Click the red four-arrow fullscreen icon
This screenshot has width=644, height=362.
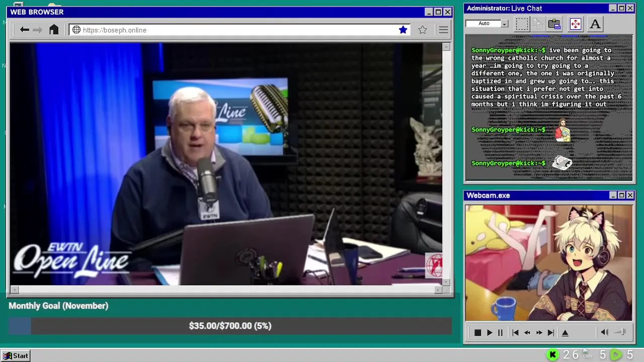[575, 24]
